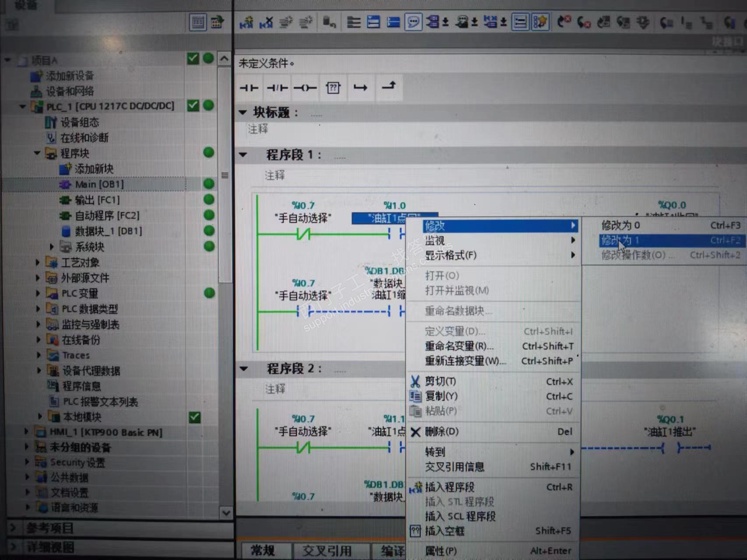Open 设备和网络 in the project tree

[70, 91]
